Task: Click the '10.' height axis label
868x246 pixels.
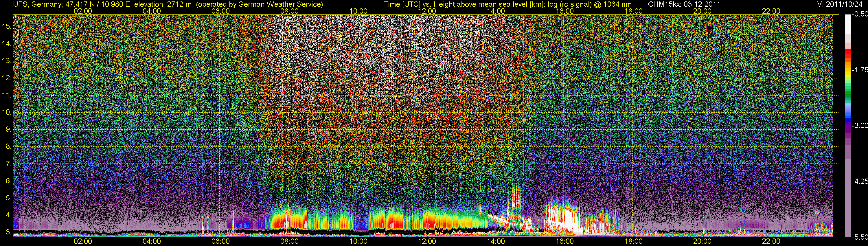Action: [x=7, y=112]
